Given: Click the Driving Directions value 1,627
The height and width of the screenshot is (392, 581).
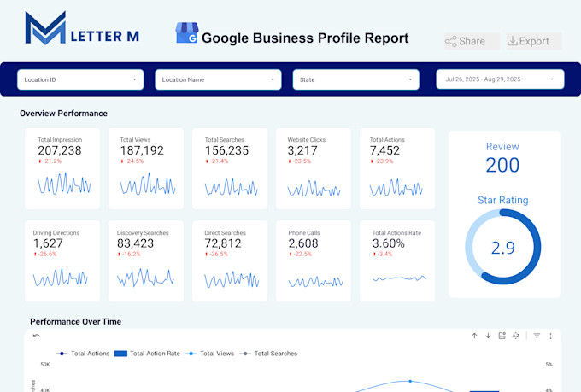Looking at the screenshot, I should click(x=48, y=243).
